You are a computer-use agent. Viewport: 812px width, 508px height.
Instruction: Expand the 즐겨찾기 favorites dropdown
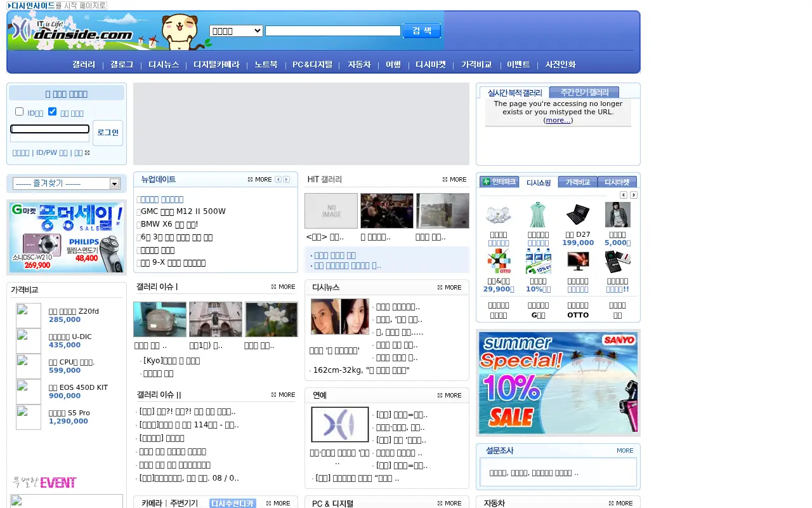pos(67,184)
